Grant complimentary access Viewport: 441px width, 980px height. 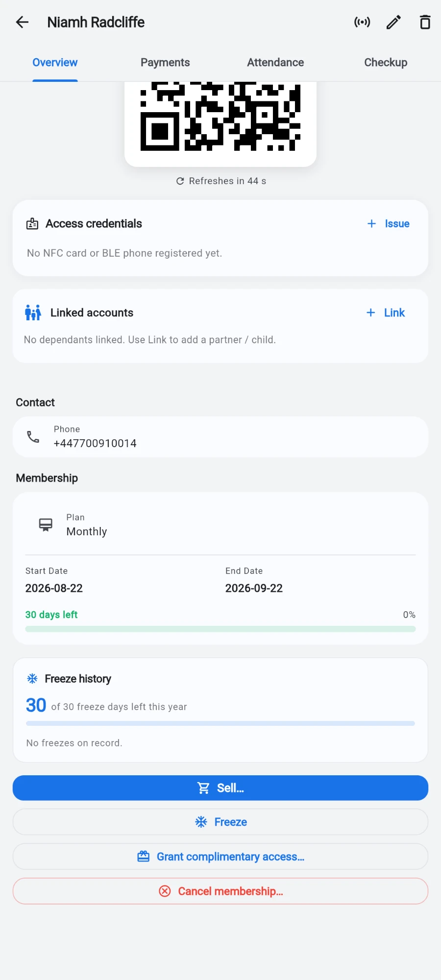pos(220,857)
